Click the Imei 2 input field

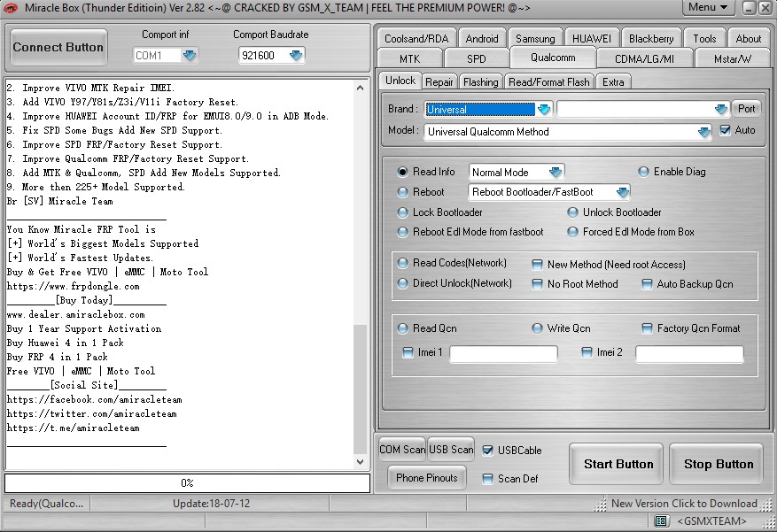click(x=689, y=354)
